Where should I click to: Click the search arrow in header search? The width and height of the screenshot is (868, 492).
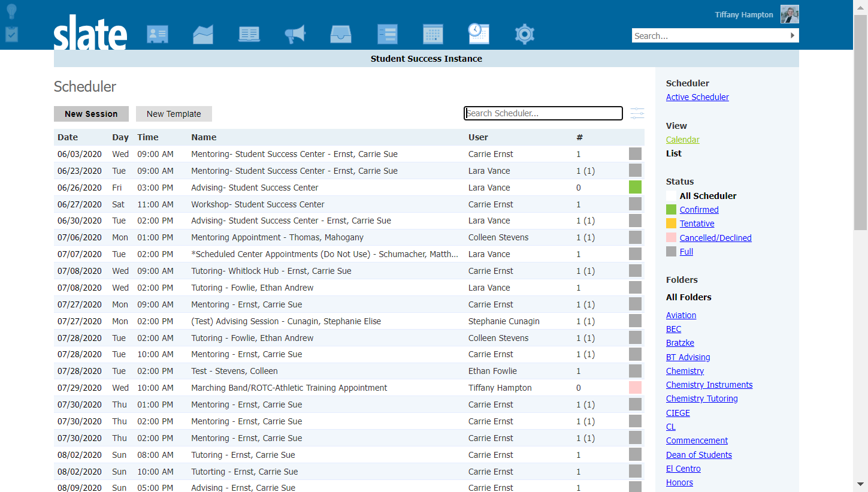tap(793, 36)
